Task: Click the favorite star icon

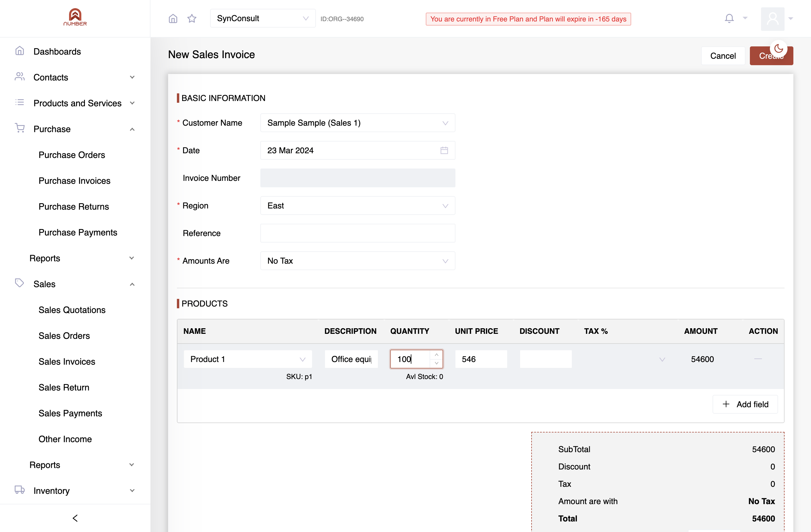Action: (x=192, y=18)
